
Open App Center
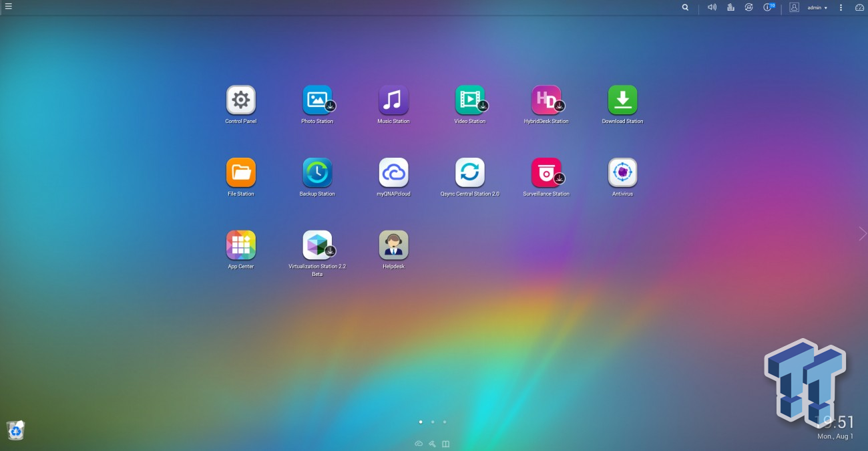(x=240, y=245)
